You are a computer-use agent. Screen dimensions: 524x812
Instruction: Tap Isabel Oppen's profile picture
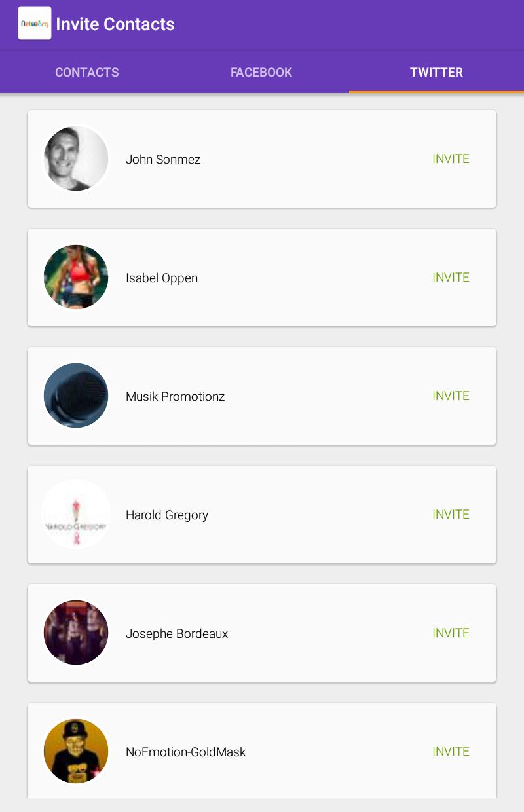point(76,277)
